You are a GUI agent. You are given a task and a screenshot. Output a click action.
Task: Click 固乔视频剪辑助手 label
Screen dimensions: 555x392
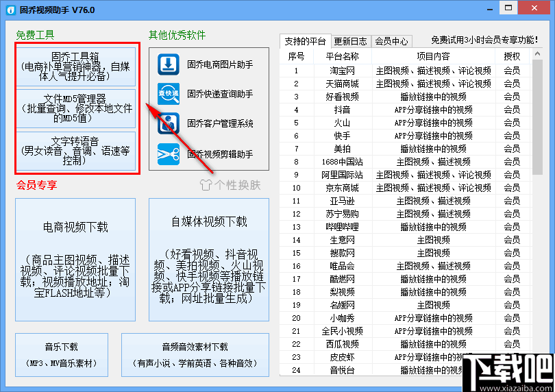(220, 154)
